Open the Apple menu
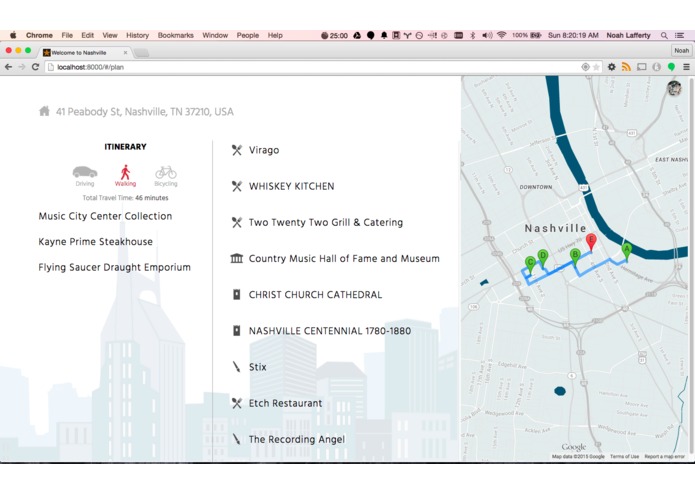The image size is (695, 494). point(13,35)
